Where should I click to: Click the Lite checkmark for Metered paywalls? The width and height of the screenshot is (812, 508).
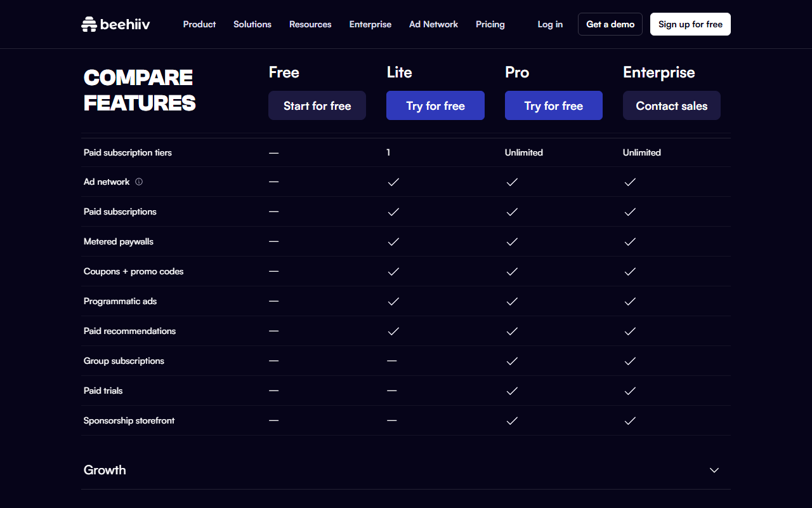393,241
